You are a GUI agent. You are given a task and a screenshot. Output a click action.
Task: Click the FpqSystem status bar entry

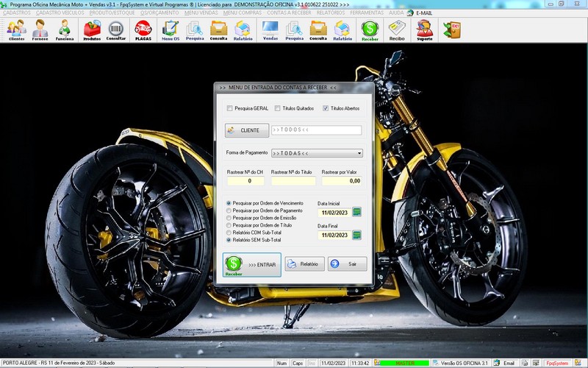click(x=557, y=363)
